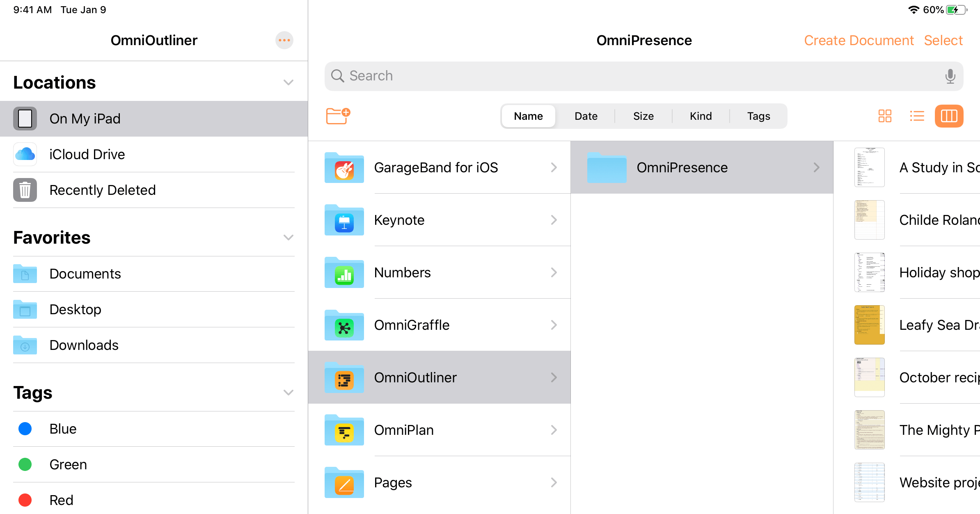Screen dimensions: 980x514
Task: Open Website project document thumbnail
Action: coord(869,482)
